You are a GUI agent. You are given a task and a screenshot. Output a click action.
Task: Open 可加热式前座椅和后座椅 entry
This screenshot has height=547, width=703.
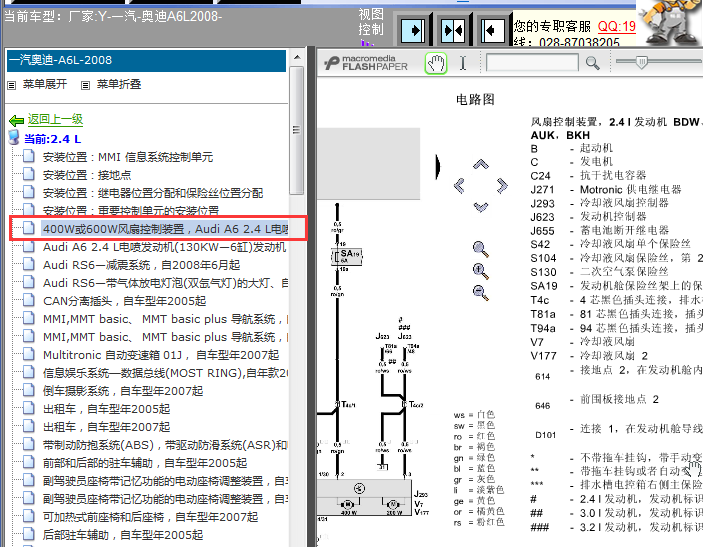tap(150, 517)
